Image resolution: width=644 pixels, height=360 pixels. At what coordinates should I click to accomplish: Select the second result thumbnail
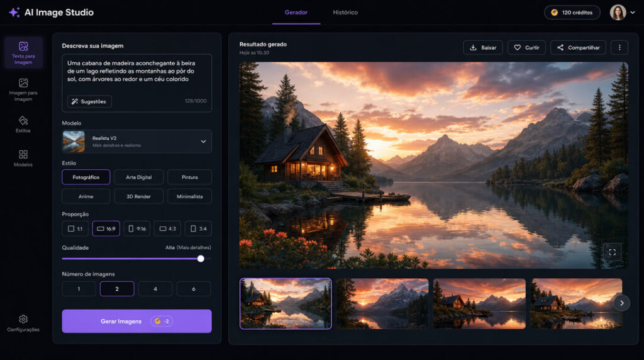click(x=382, y=303)
